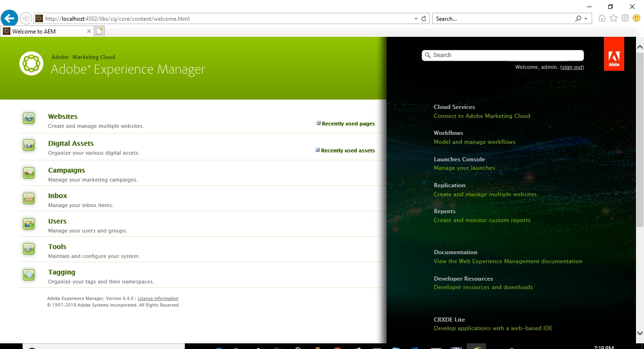
Task: Click Create and monitor custom reports
Action: 482,220
